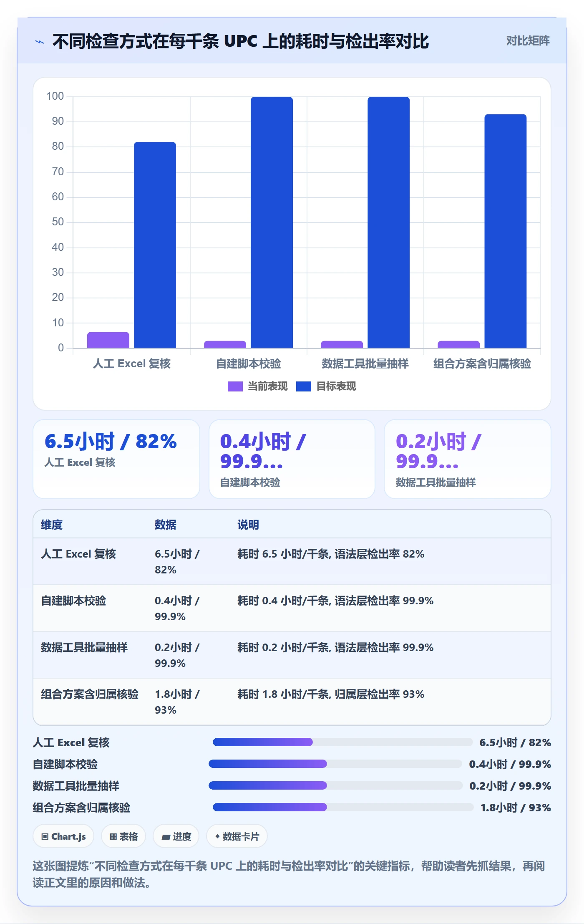
Task: Click the purple bar for 组合方案含归属核验
Action: pos(458,345)
